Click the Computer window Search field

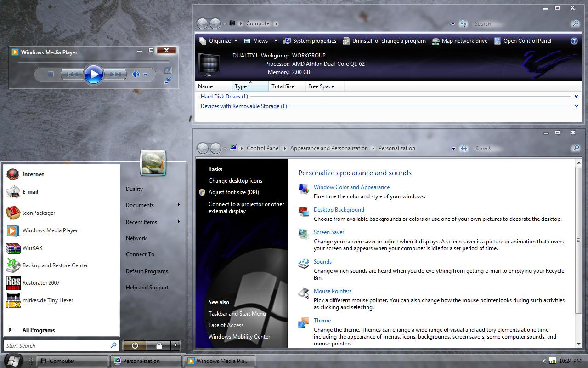pos(519,23)
